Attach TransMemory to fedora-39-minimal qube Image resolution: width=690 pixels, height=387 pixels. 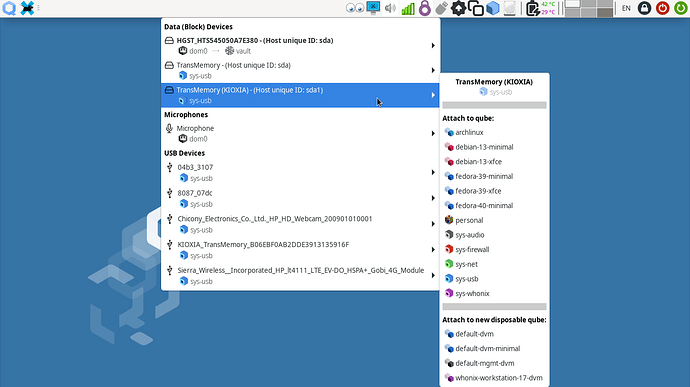pyautogui.click(x=494, y=176)
